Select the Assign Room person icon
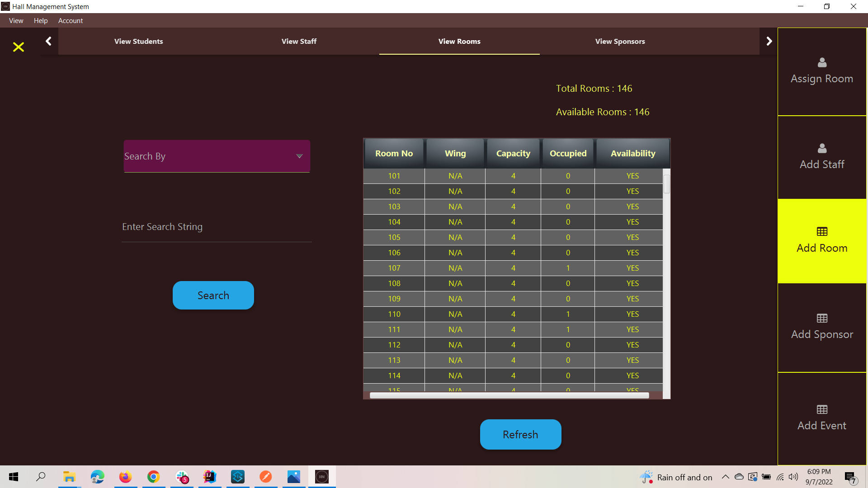Viewport: 868px width, 488px height. point(821,63)
